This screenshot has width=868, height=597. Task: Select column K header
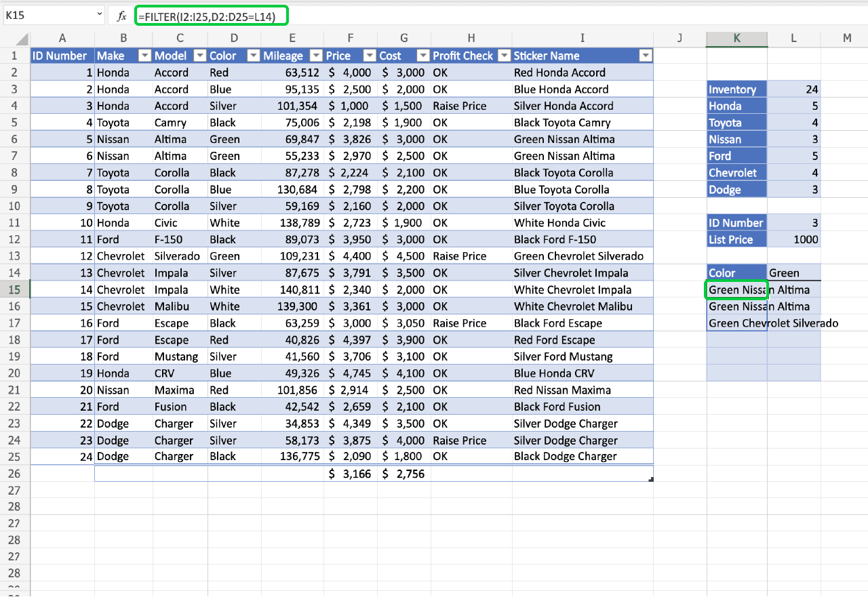click(x=737, y=39)
